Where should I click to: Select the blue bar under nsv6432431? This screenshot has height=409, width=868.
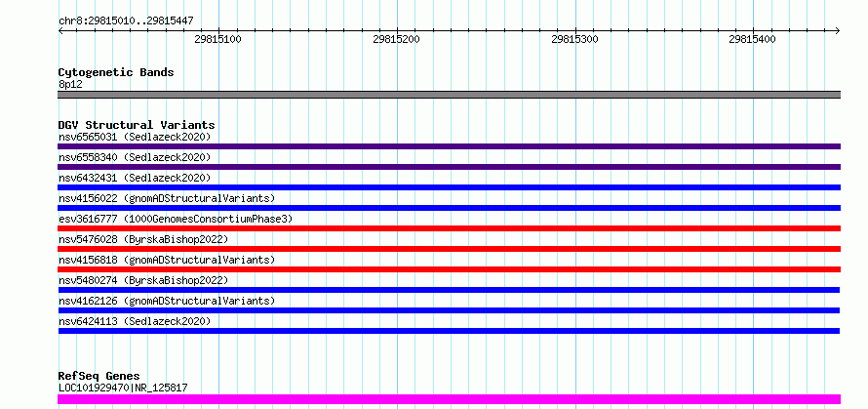click(449, 187)
